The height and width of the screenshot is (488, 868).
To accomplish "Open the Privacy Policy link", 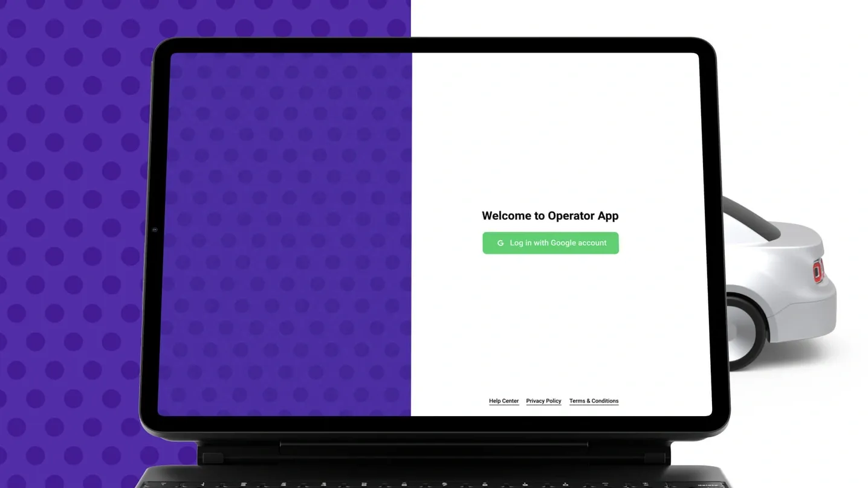I will point(543,401).
